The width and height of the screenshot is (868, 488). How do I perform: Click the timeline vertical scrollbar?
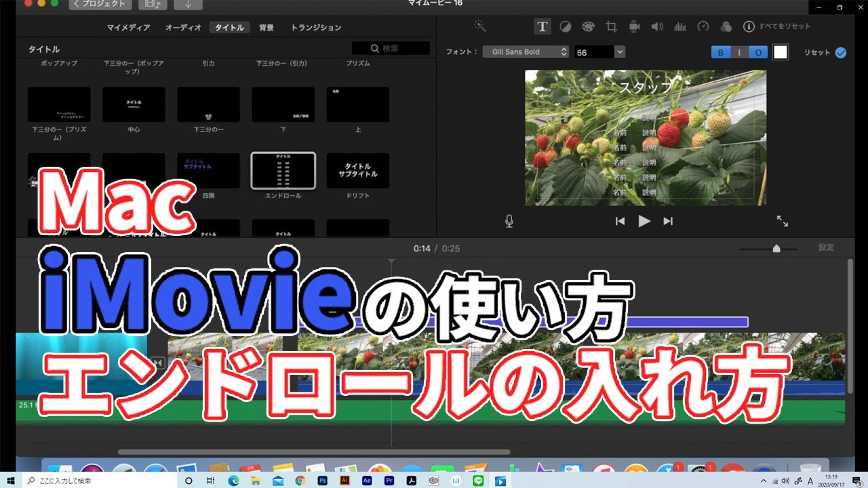[850, 326]
